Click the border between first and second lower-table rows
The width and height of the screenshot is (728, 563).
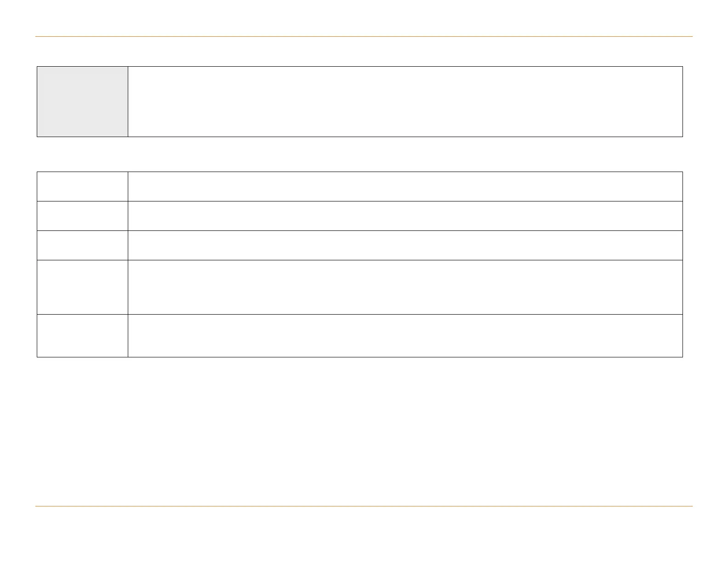coord(405,201)
